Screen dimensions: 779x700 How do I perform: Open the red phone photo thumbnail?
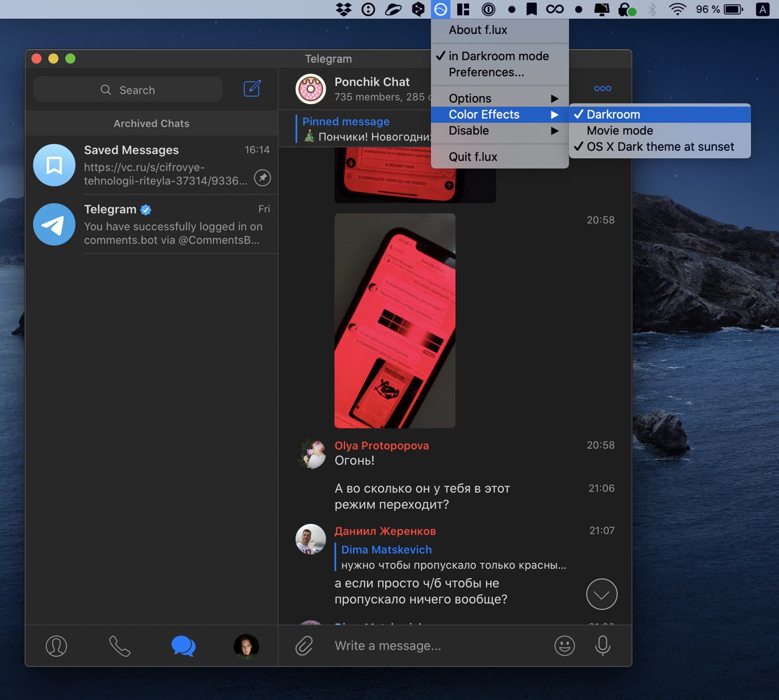[x=395, y=321]
